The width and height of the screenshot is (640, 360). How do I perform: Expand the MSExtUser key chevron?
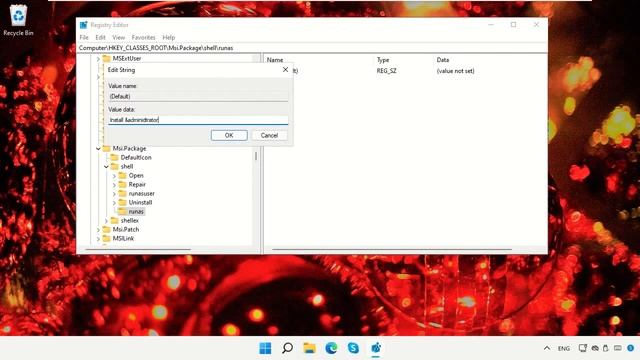point(98,59)
